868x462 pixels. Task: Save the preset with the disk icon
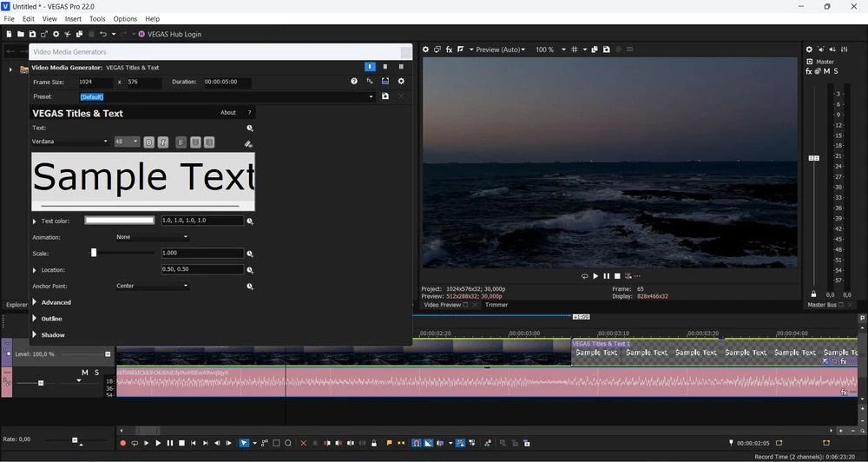click(385, 96)
